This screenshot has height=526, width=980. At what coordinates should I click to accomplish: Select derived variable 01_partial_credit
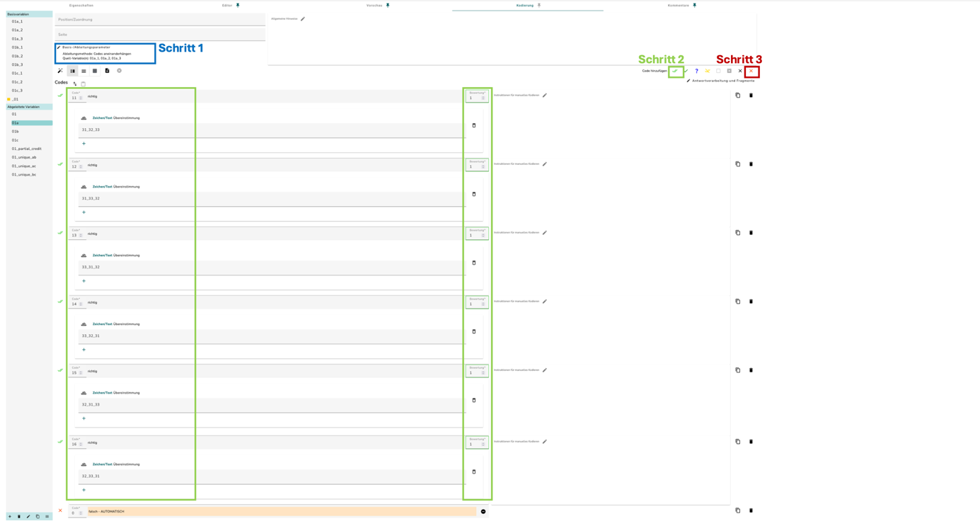(27, 149)
